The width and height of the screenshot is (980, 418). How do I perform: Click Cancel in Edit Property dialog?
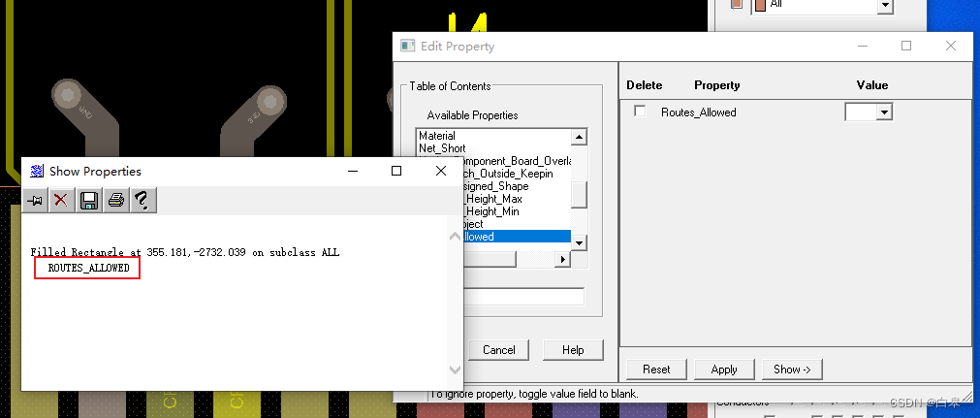[499, 350]
